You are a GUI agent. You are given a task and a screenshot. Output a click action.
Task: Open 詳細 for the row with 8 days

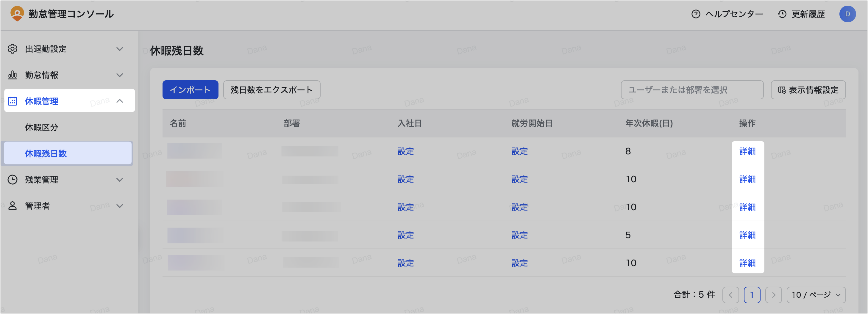click(x=747, y=151)
